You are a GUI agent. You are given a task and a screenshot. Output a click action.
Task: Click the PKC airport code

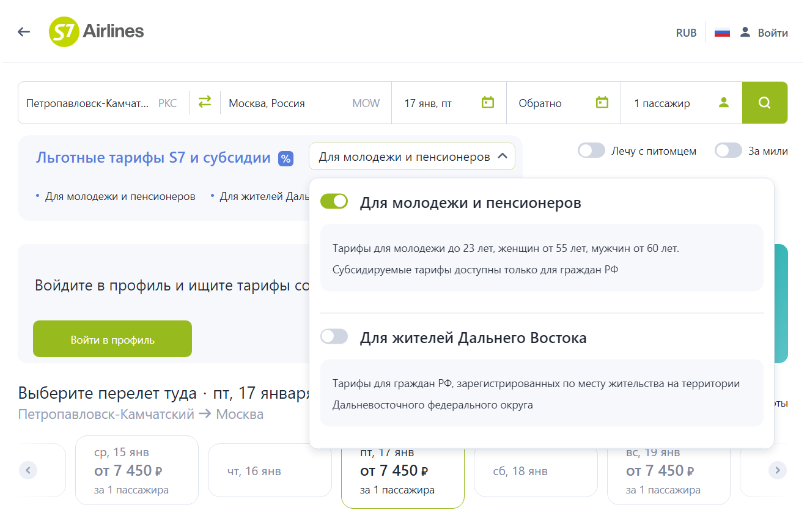tap(168, 103)
